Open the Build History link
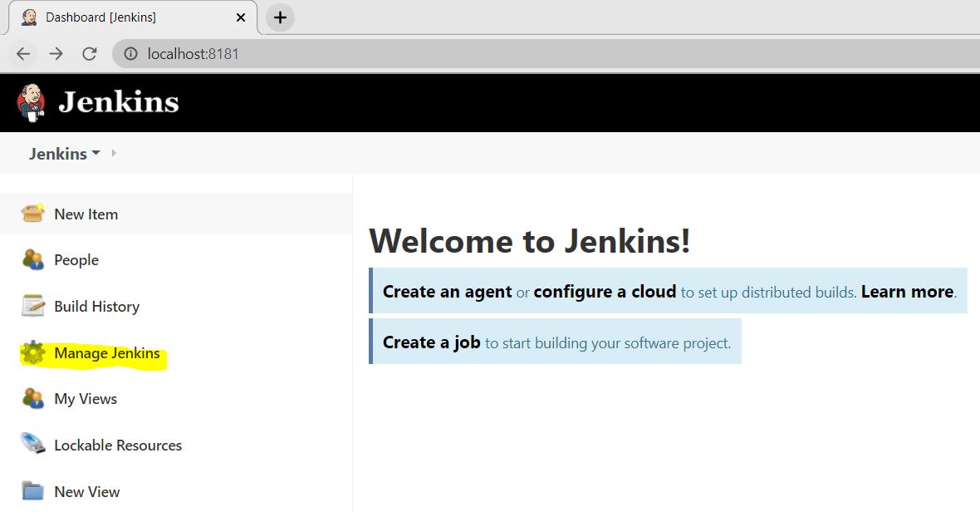 (97, 307)
